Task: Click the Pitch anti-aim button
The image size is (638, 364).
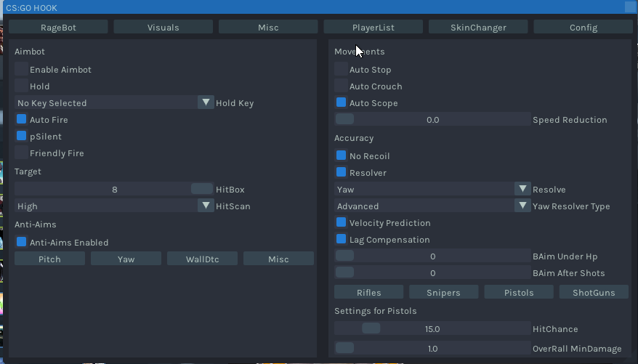Action: pos(49,259)
